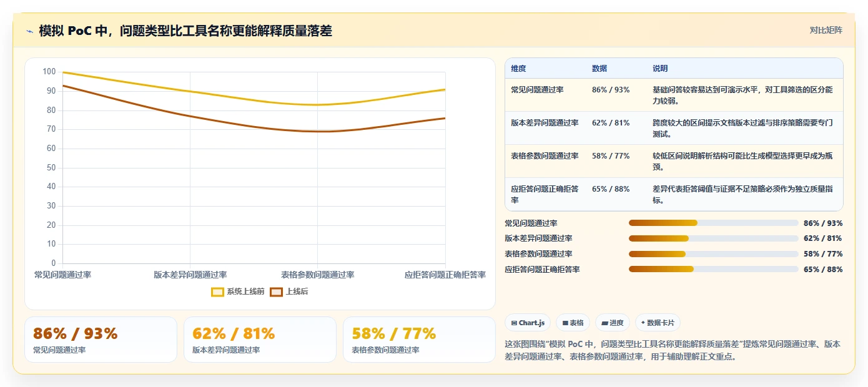The height and width of the screenshot is (387, 868).
Task: Click the 对比矩阵 label in the header
Action: click(x=826, y=30)
